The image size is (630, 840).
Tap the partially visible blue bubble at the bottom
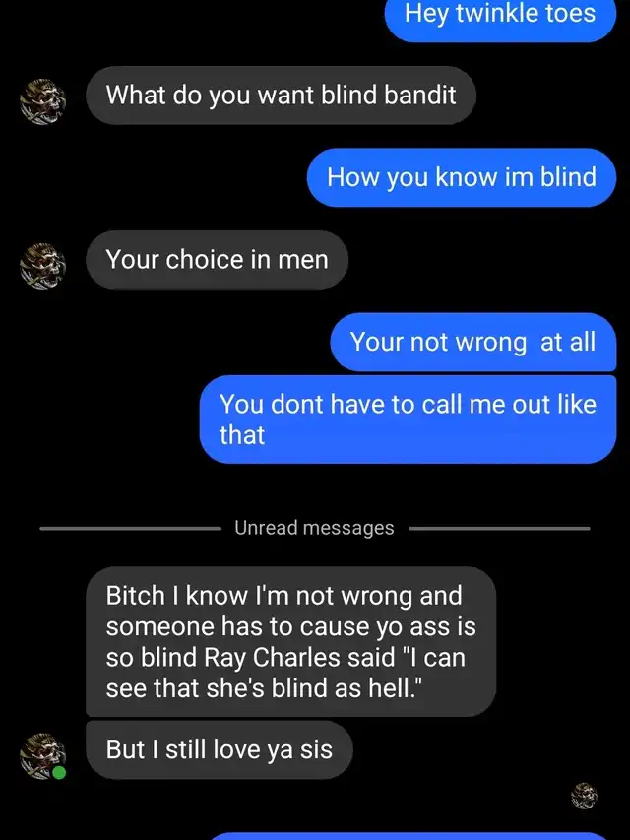click(412, 836)
